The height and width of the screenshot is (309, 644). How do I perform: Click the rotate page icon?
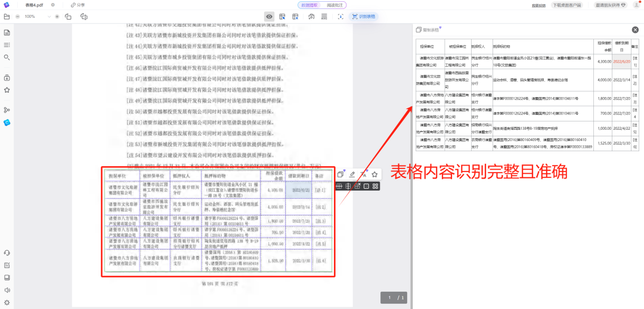click(68, 17)
